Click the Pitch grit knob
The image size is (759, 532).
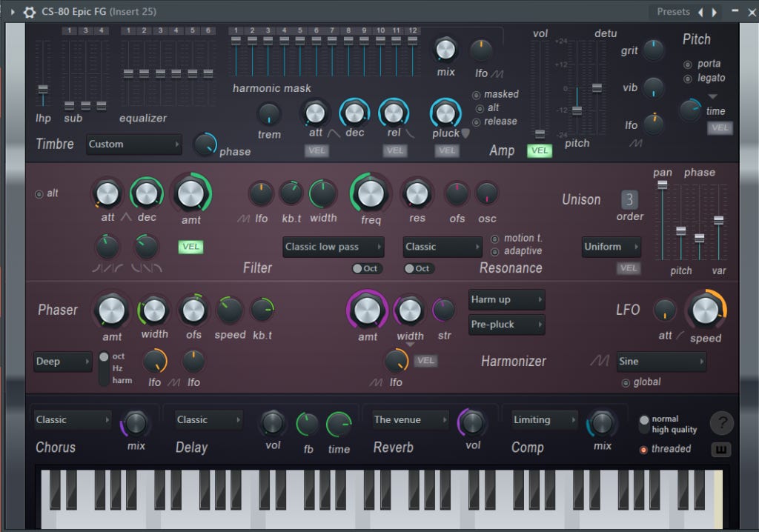coord(653,50)
